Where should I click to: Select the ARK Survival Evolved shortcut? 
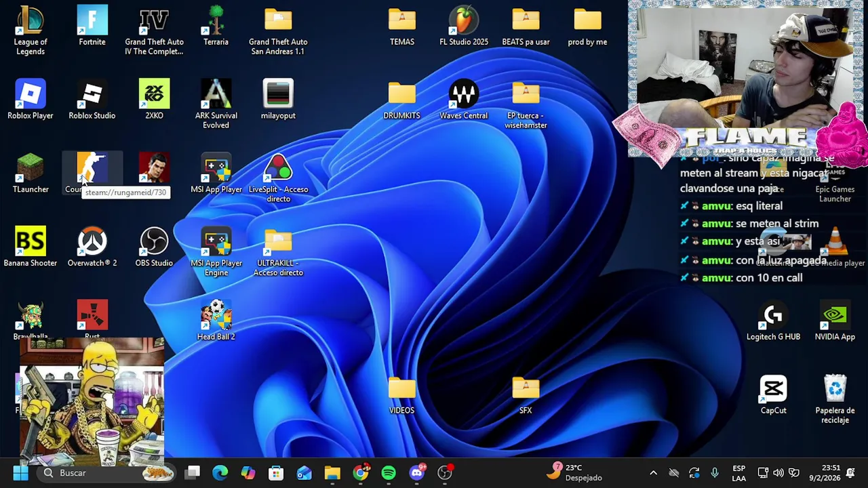[x=216, y=104]
